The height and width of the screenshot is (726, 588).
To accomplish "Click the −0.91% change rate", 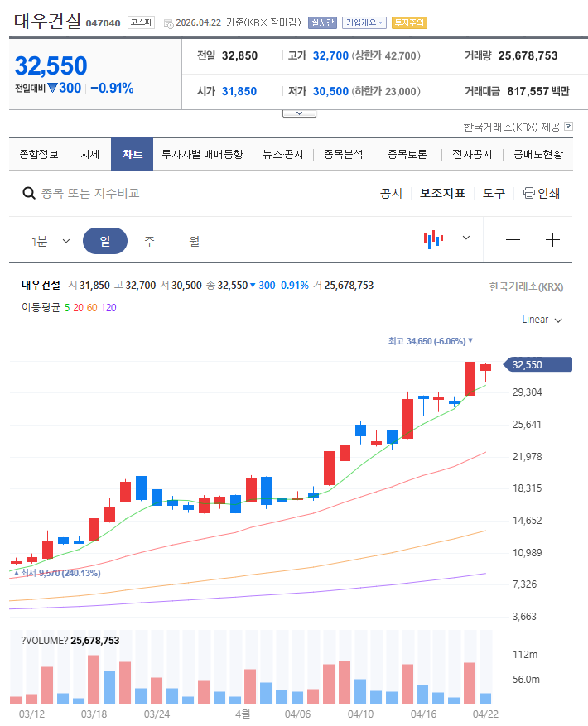I will coord(112,88).
